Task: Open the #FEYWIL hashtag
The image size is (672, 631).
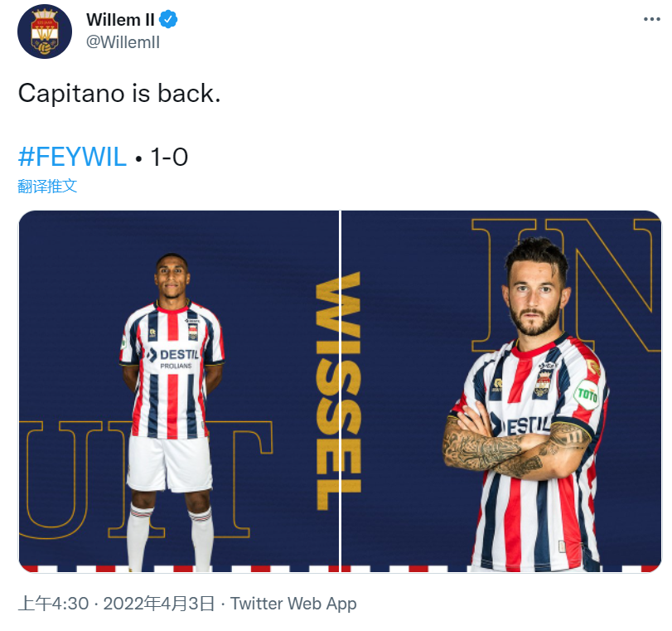Action: 72,157
